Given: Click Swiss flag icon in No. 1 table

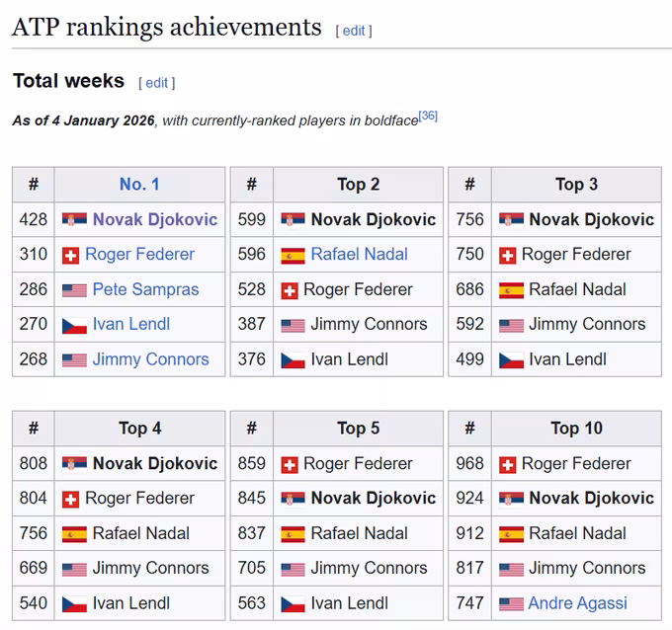Looking at the screenshot, I should tap(71, 256).
